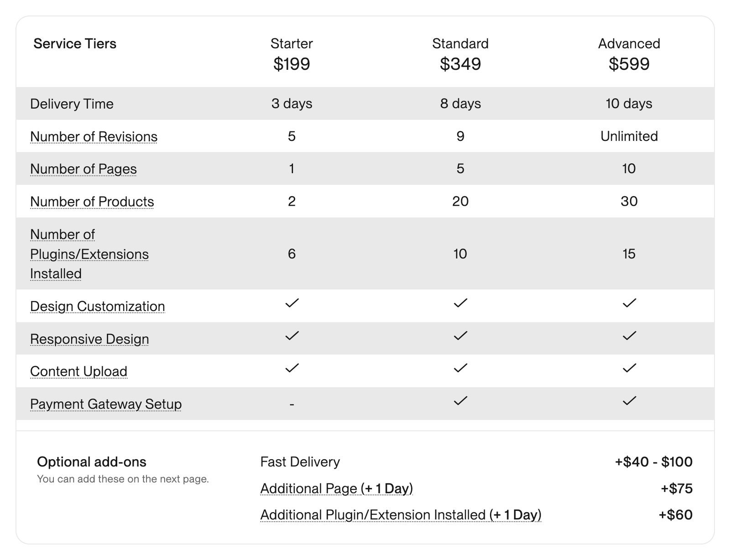730x560 pixels.
Task: Click the Additional Plugin/Extension Installed add-on
Action: coord(401,515)
